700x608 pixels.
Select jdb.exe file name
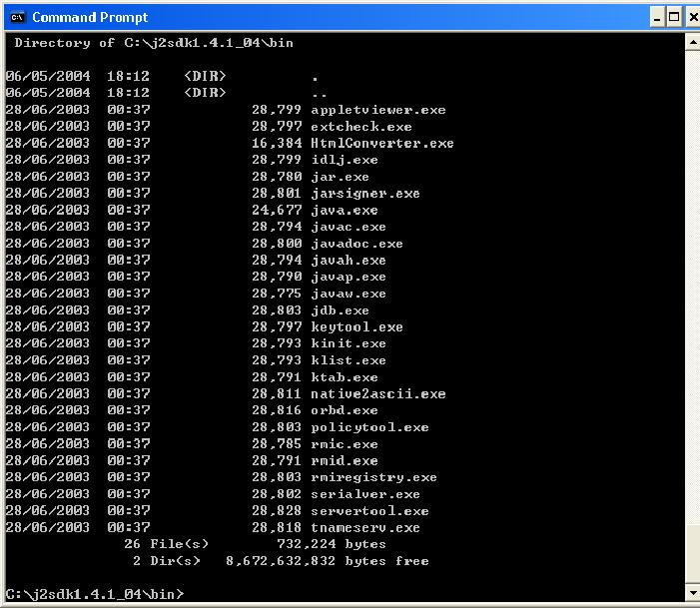pyautogui.click(x=341, y=310)
